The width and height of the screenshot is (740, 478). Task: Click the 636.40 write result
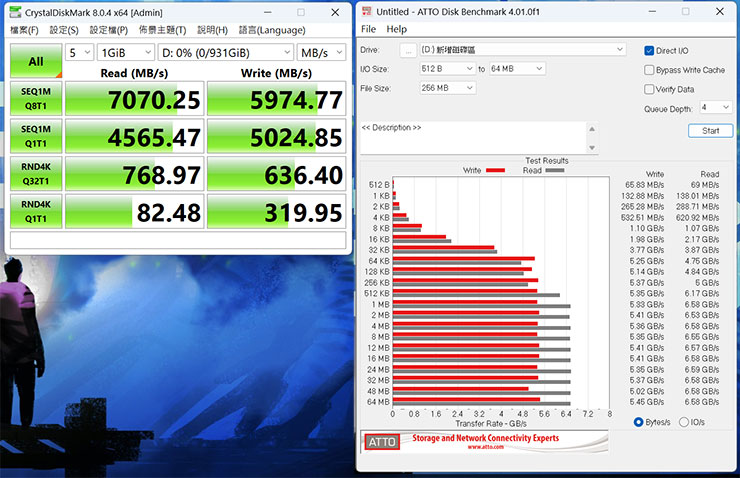coord(277,174)
